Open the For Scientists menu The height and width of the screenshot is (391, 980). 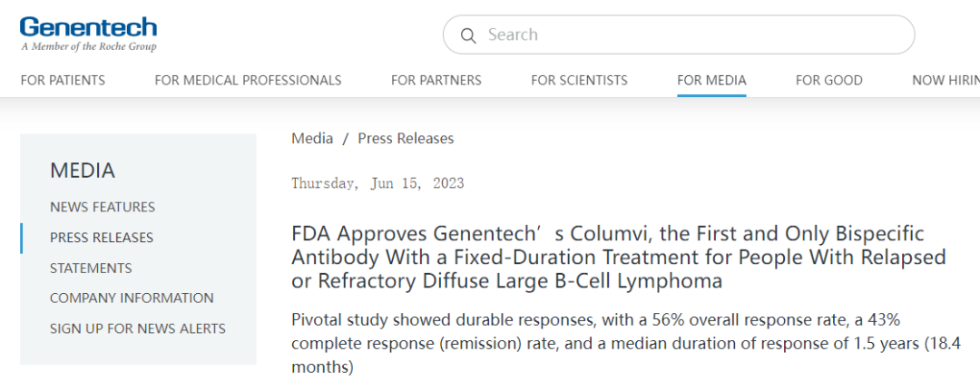click(579, 80)
